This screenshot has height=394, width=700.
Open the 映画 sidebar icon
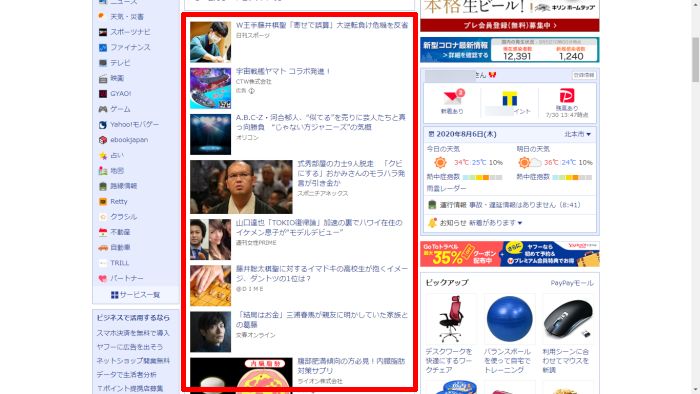coord(103,79)
